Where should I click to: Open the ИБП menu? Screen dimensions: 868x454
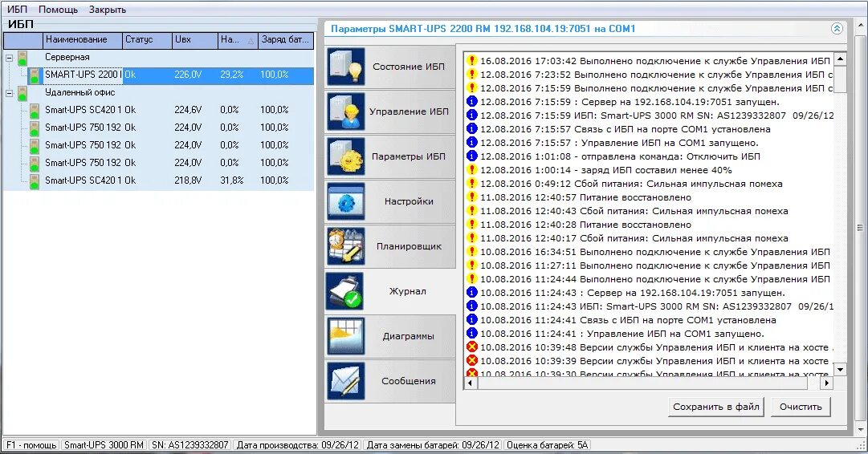point(17,10)
